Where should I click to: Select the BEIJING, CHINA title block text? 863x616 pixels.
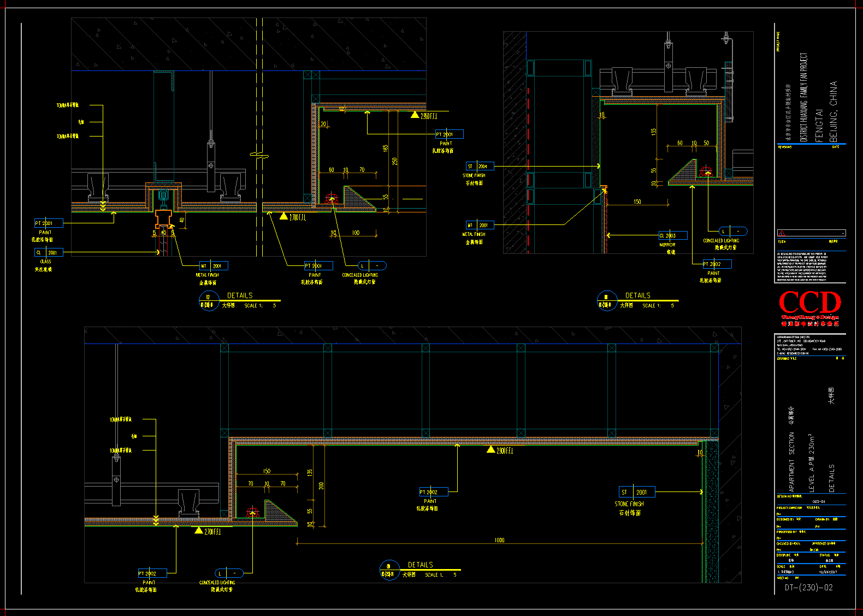833,111
